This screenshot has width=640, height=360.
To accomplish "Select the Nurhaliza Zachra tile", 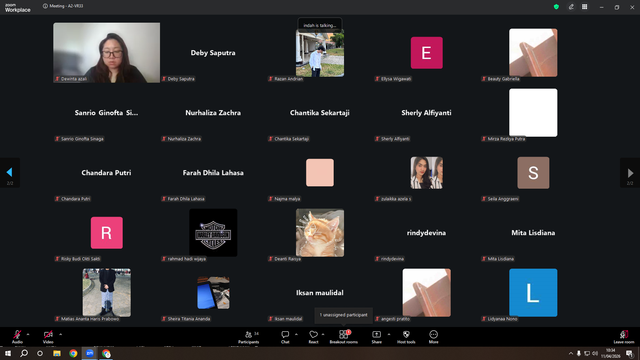I will 213,113.
